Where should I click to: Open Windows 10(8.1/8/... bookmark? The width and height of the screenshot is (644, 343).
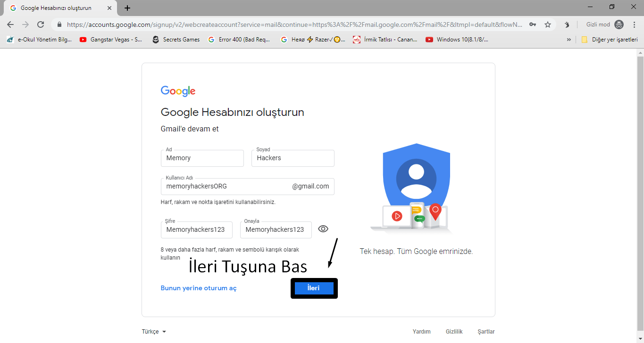457,40
